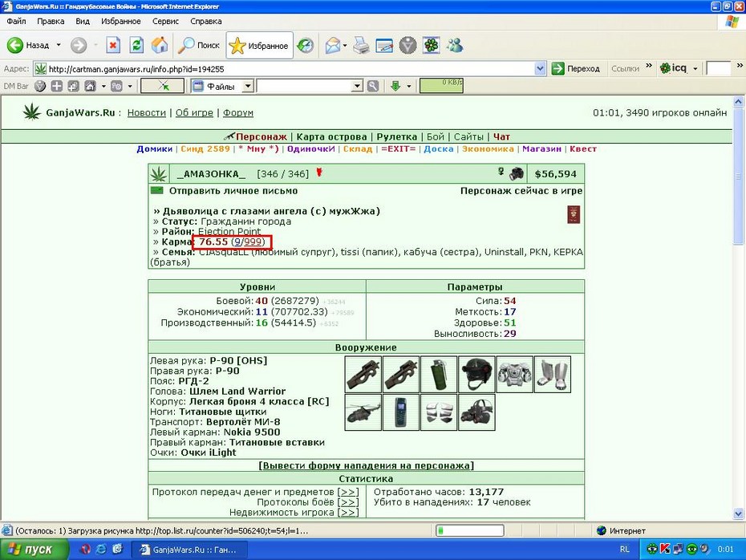The image size is (746, 560).
Task: Stop page loading with red X icon
Action: (x=113, y=45)
